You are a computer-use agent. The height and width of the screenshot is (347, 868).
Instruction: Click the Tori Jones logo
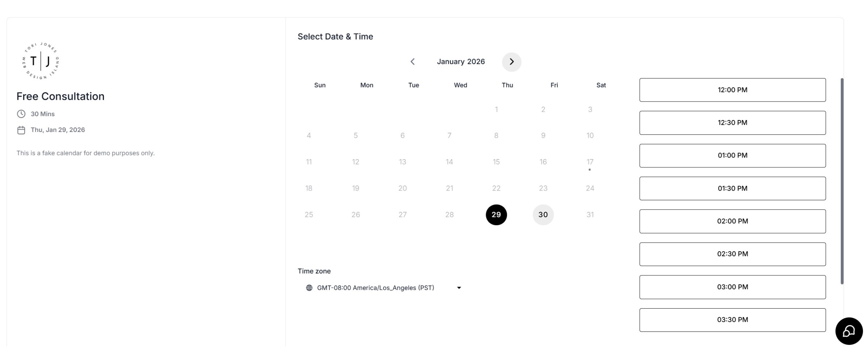40,61
